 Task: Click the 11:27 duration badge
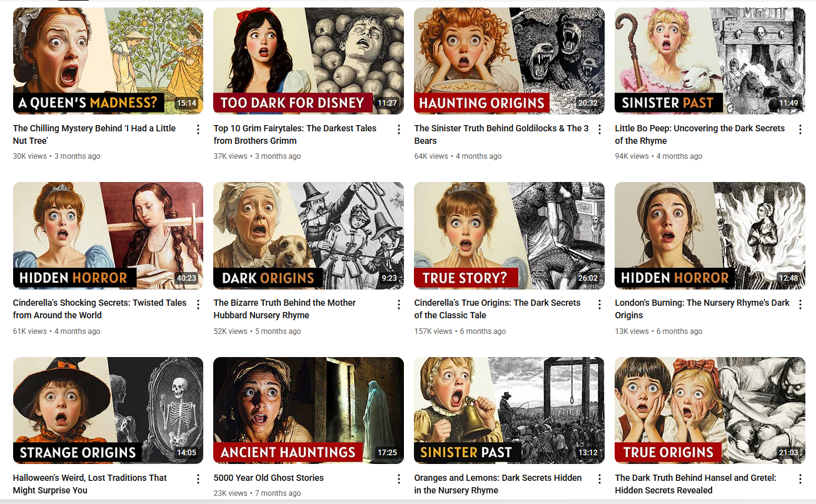coord(387,103)
